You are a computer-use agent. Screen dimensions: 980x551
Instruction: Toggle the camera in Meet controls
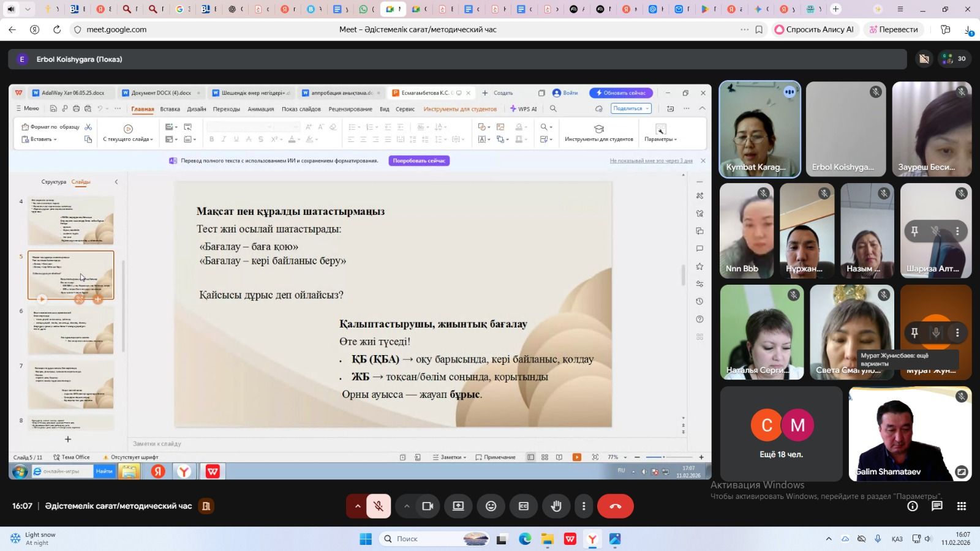coord(428,506)
